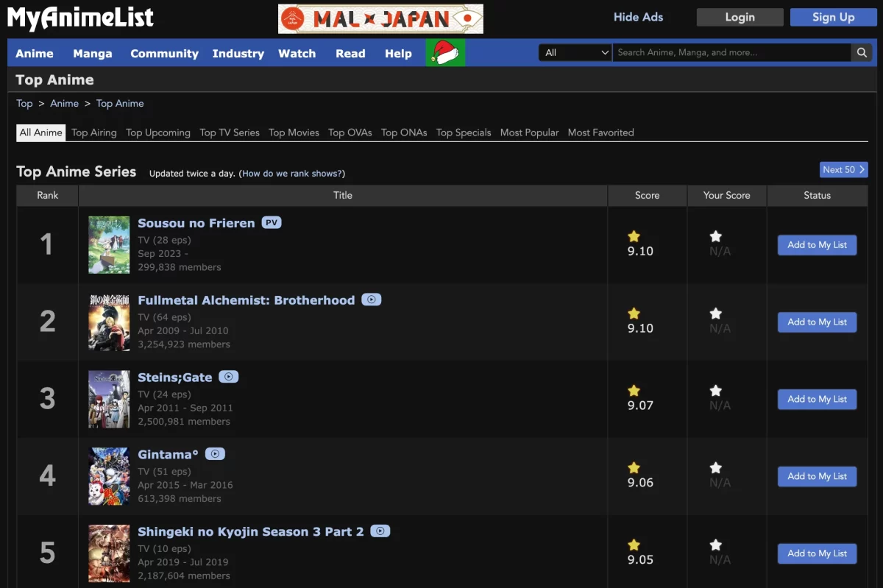Image resolution: width=883 pixels, height=588 pixels.
Task: Click the play icon next to Gintama°
Action: [215, 454]
